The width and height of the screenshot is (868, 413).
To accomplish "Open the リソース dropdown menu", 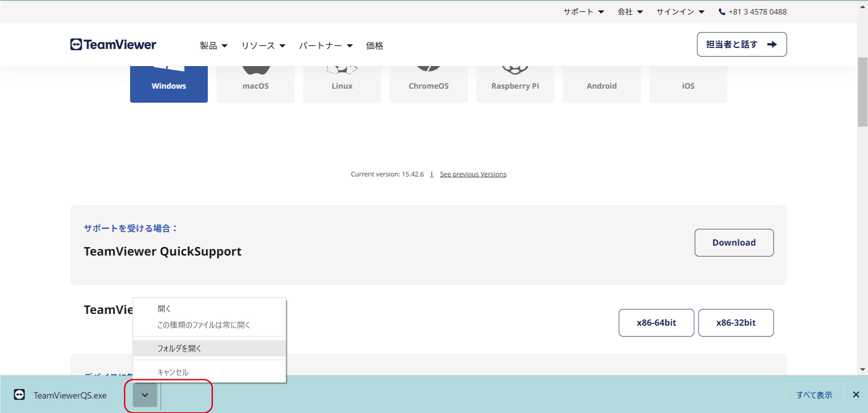I will coord(263,46).
